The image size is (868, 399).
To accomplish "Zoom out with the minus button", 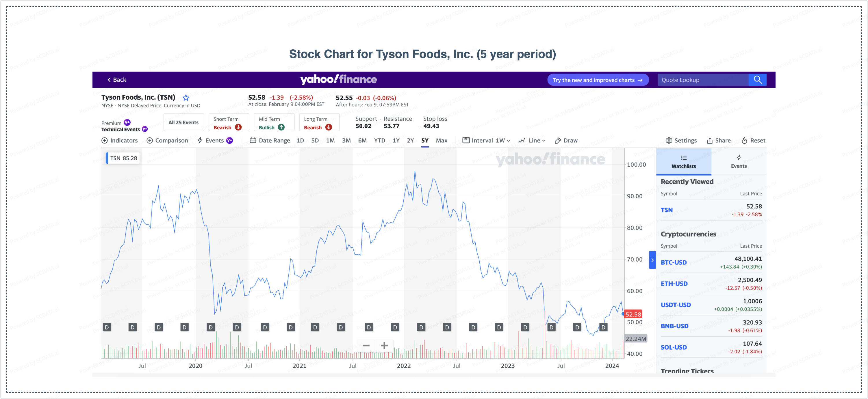I will tap(366, 346).
